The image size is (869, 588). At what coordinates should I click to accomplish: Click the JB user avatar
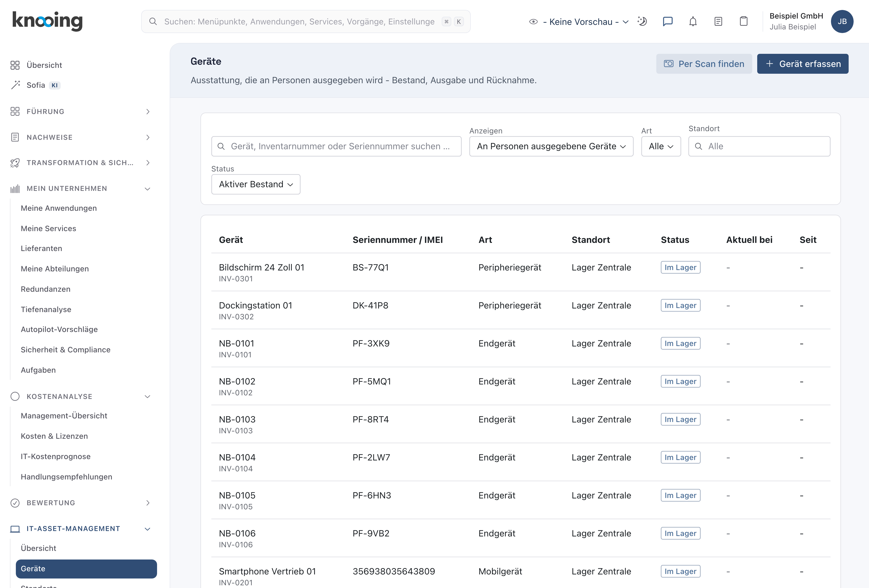[842, 21]
